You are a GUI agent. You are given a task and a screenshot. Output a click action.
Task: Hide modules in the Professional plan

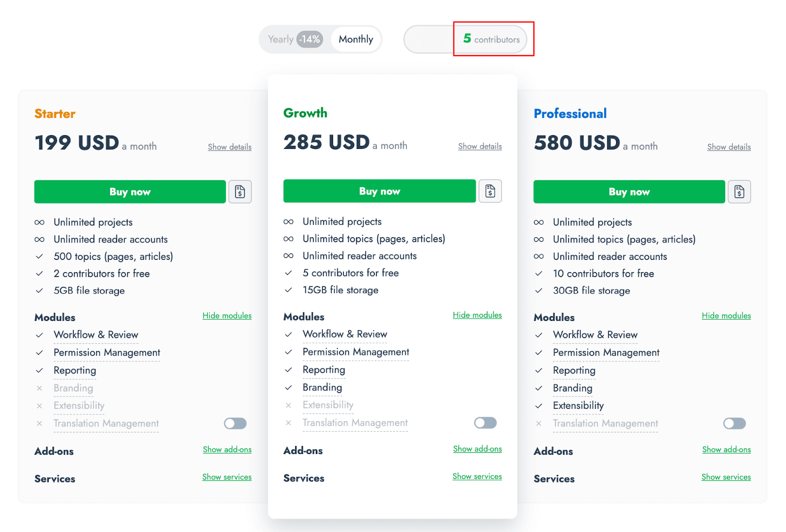[726, 315]
